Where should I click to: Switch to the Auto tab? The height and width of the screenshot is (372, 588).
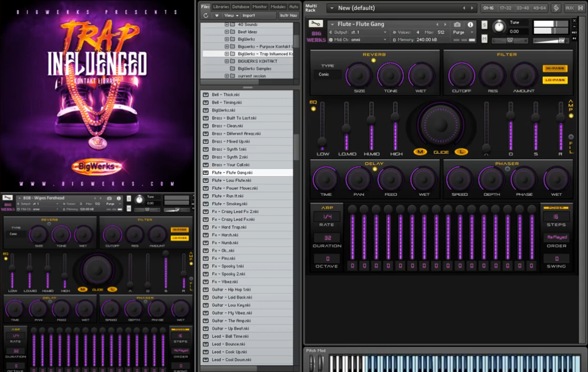(293, 7)
